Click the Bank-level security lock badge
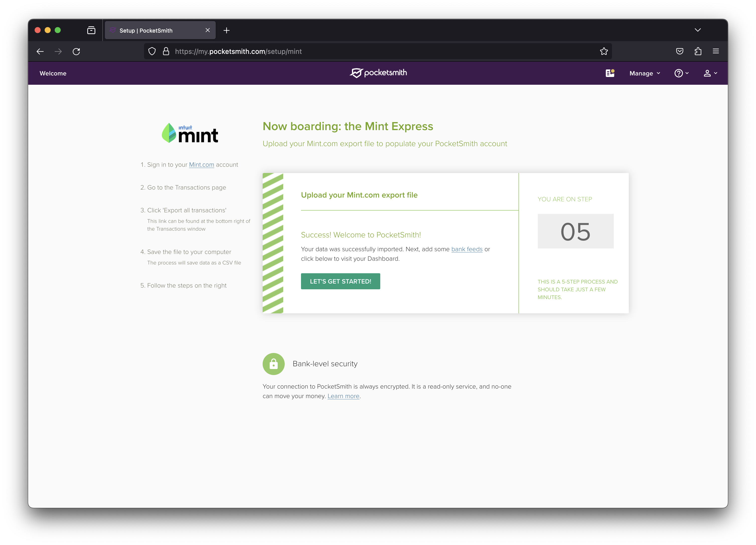The width and height of the screenshot is (756, 545). (273, 364)
